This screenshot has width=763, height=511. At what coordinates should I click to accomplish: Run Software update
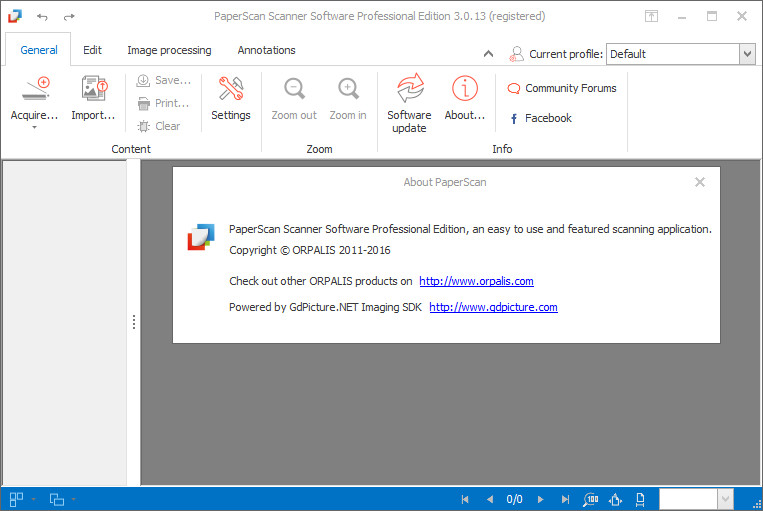(409, 103)
